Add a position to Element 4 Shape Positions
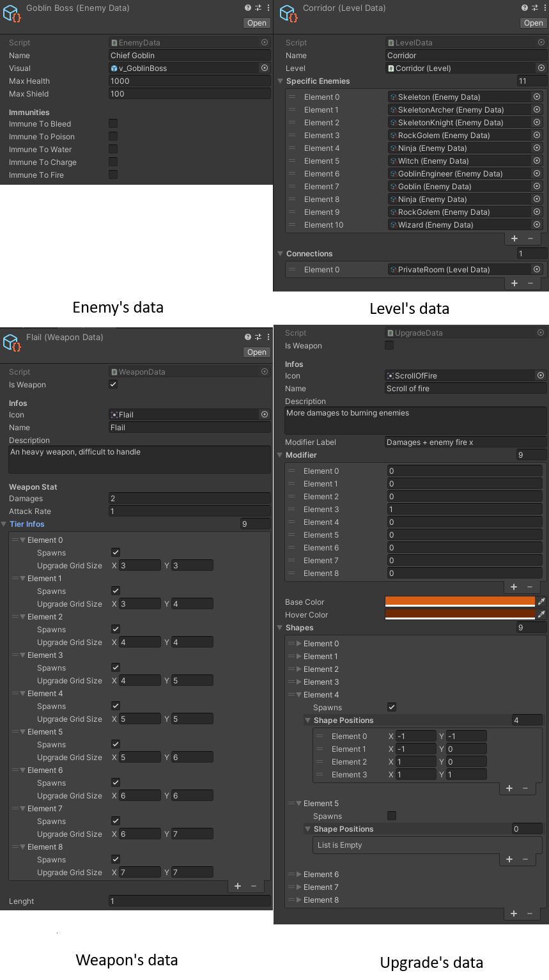The width and height of the screenshot is (549, 980). [x=509, y=788]
